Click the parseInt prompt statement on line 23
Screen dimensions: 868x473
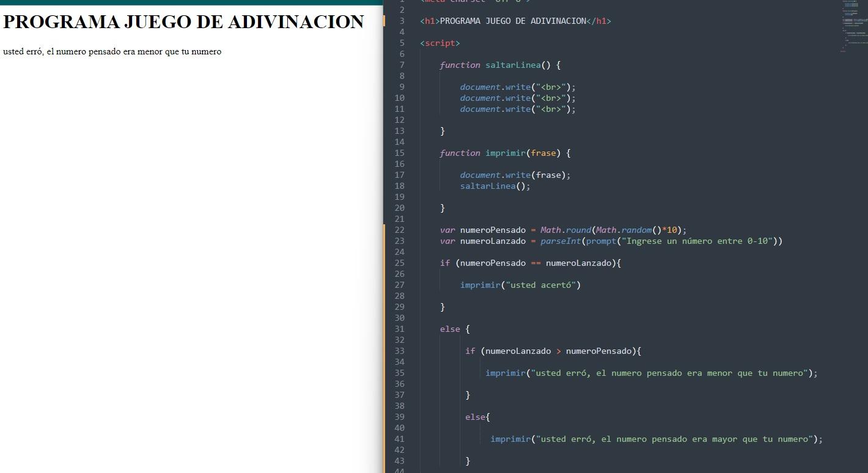(611, 241)
